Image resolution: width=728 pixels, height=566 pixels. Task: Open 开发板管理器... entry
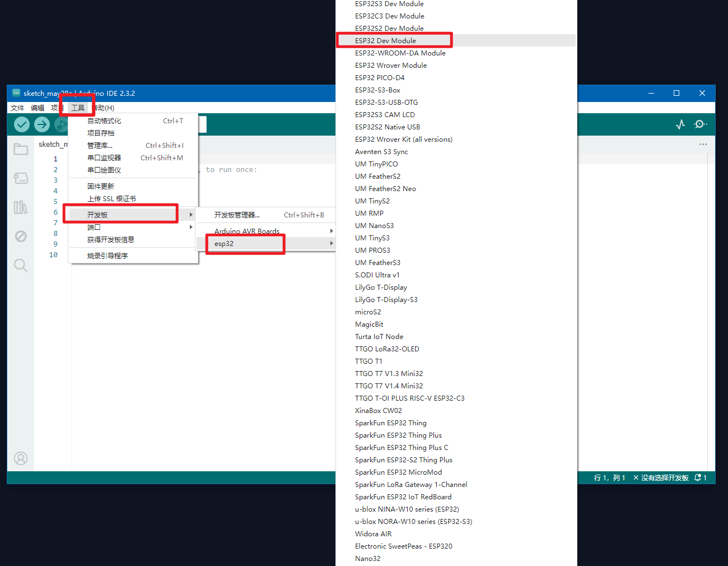coord(267,215)
